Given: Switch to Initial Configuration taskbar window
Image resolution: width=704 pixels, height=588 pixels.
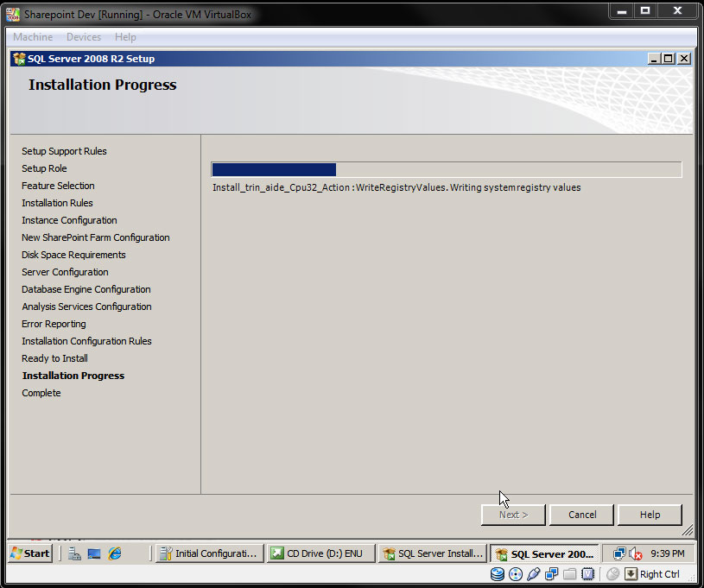Looking at the screenshot, I should (x=210, y=553).
